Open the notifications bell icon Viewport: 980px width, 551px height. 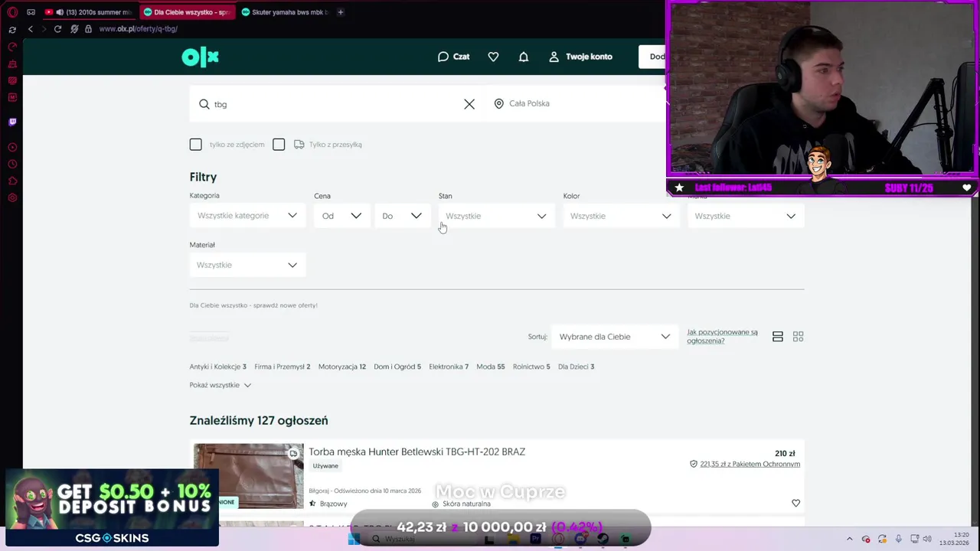click(x=524, y=57)
